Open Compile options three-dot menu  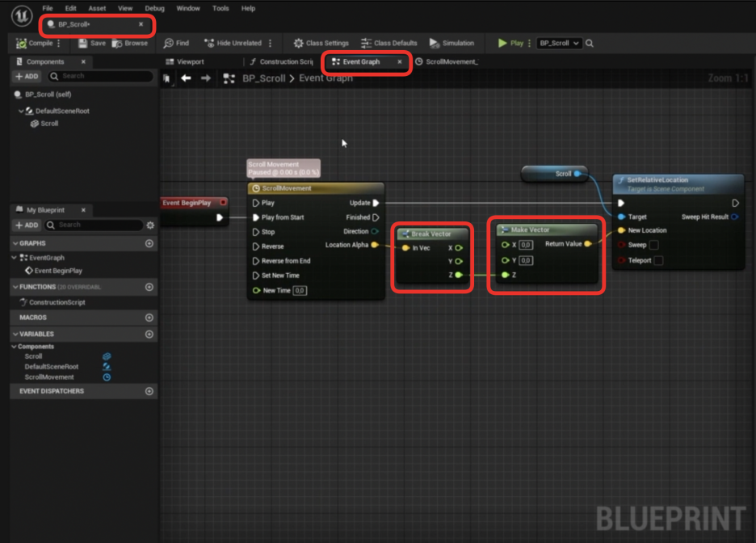59,44
